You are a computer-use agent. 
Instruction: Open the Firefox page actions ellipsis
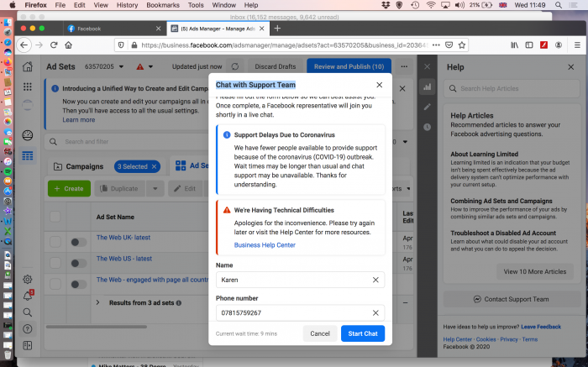[436, 45]
